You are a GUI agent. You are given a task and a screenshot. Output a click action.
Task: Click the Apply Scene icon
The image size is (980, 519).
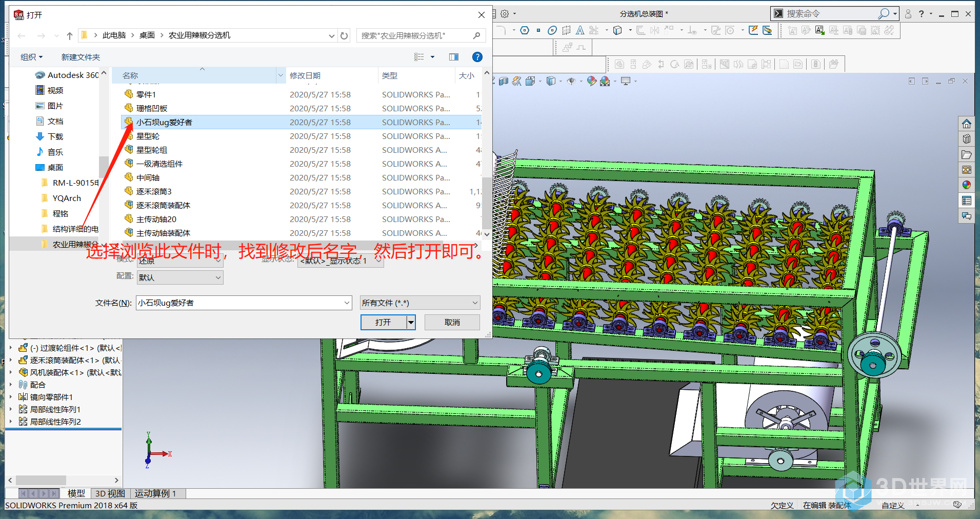[605, 81]
